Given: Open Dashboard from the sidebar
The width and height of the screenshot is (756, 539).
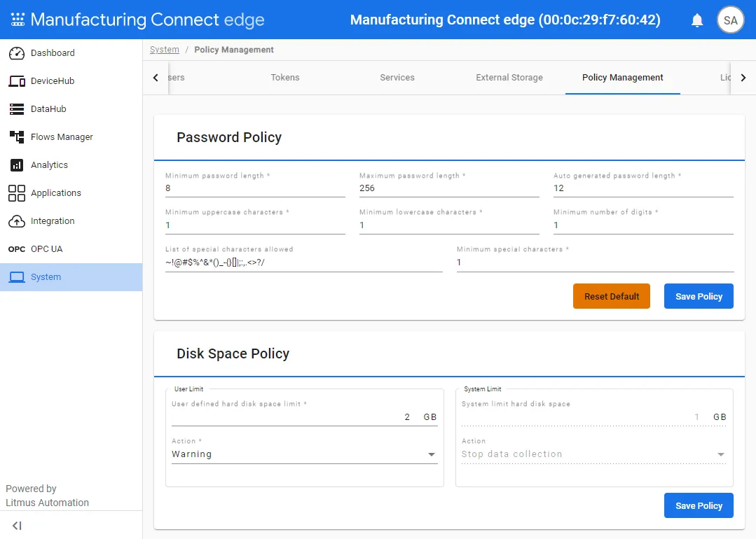Looking at the screenshot, I should coord(71,53).
